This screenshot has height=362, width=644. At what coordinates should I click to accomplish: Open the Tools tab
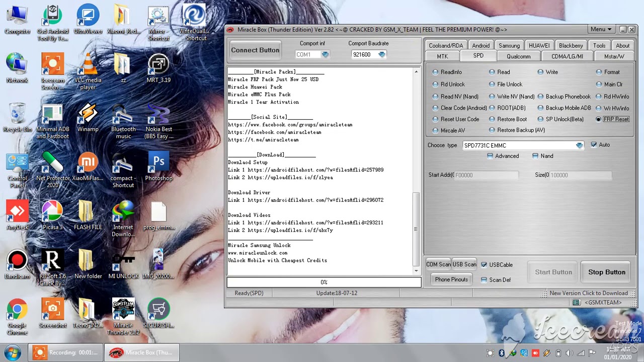coord(599,45)
